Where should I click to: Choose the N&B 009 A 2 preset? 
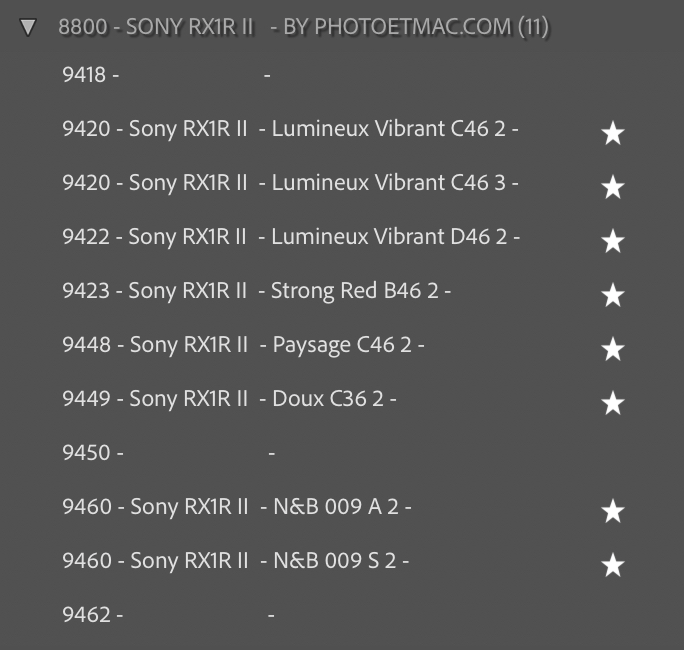point(236,507)
